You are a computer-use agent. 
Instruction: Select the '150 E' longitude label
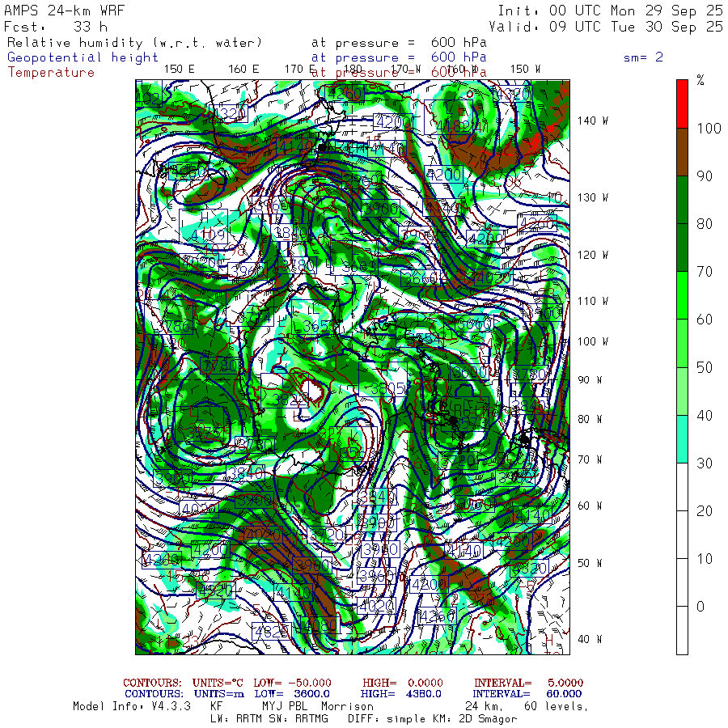[179, 70]
